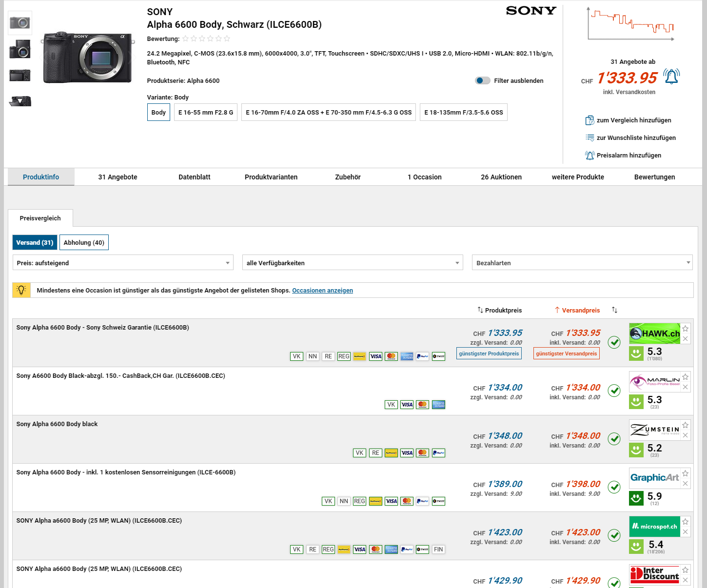Viewport: 707px width, 588px height.
Task: Click the wishlist icon next to 'zur Wunschliste hinzufügen'
Action: click(589, 138)
